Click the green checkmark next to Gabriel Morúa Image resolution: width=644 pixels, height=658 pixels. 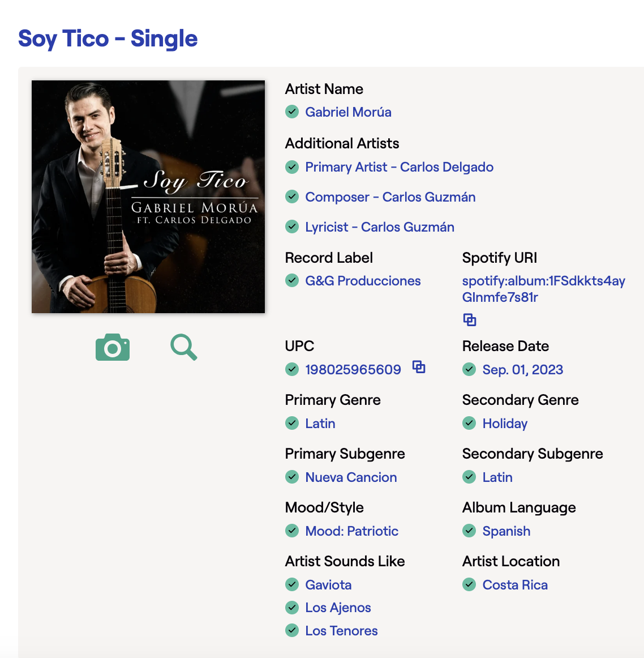[x=292, y=112]
